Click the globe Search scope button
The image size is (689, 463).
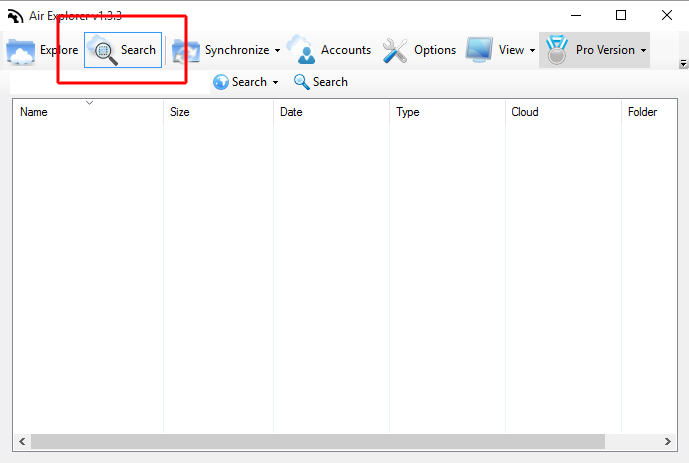(x=240, y=82)
